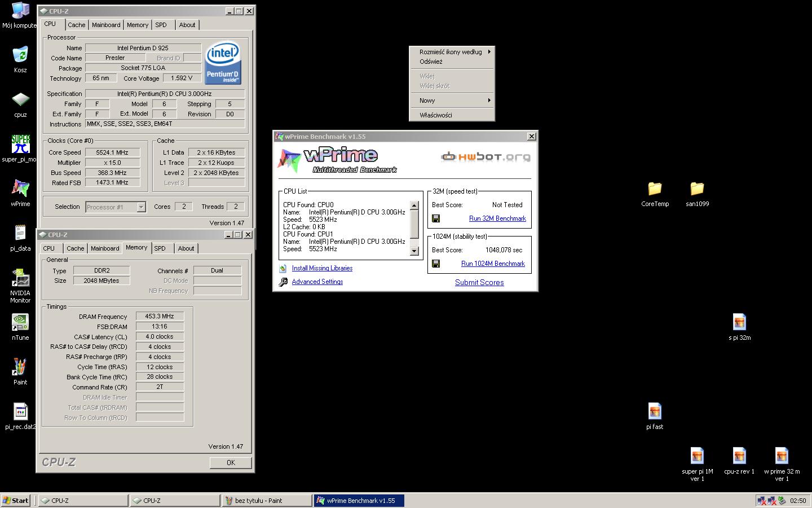This screenshot has width=812, height=508.
Task: Open the Mój komputer desktop icon
Action: click(x=20, y=11)
